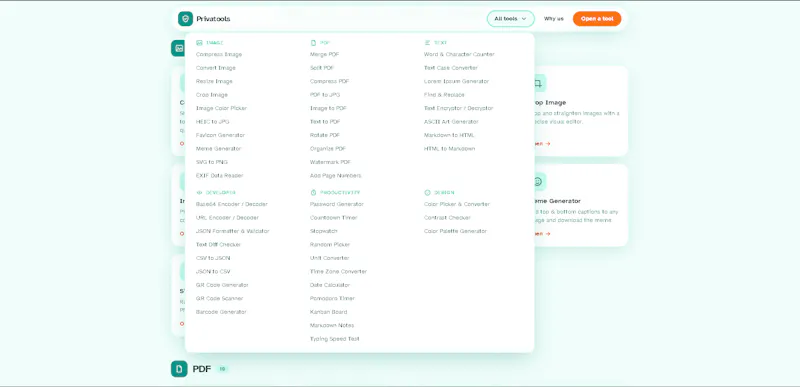
Task: Select Compress Image from the menu
Action: click(219, 55)
